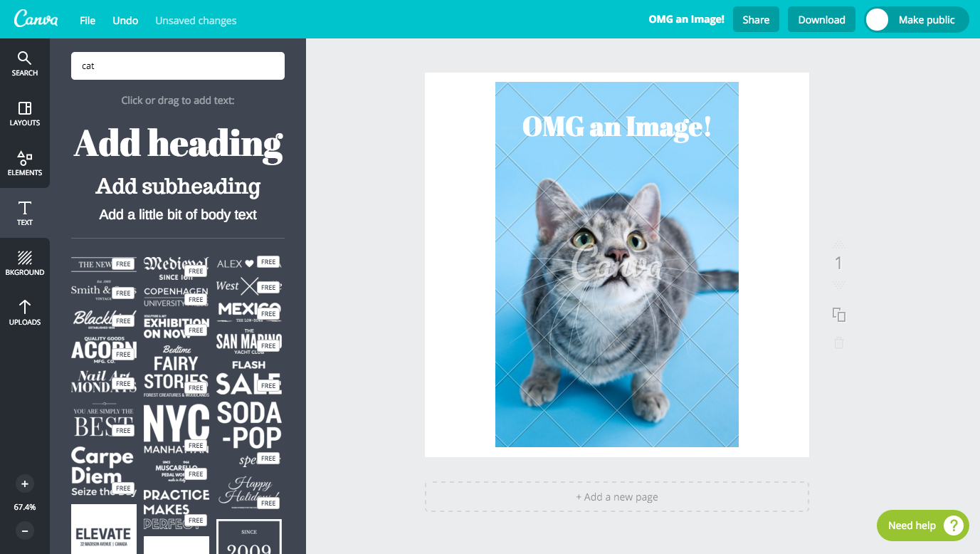
Task: Choose the NYC Manhattan text template
Action: 176,429
